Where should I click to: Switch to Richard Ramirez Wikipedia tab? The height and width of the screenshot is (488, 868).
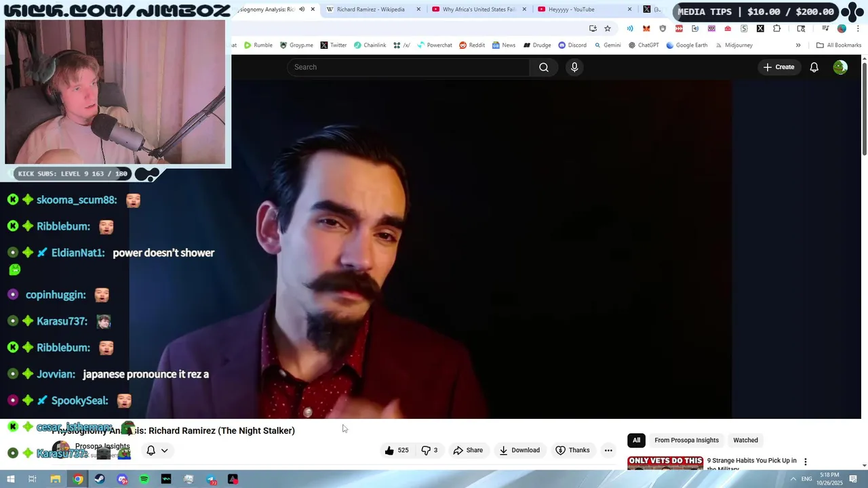pos(370,9)
